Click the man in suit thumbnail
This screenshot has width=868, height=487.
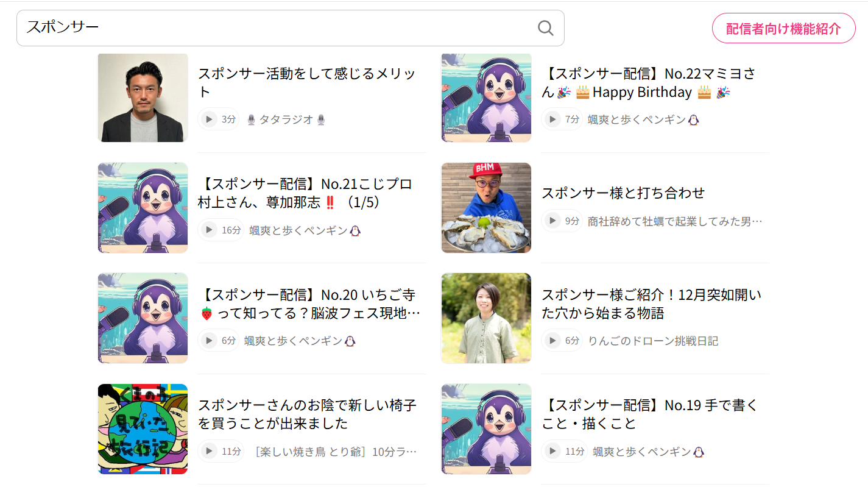[x=143, y=98]
